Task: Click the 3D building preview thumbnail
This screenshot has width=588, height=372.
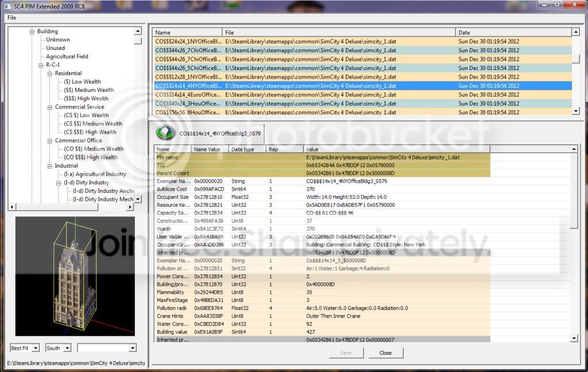Action: pos(75,276)
